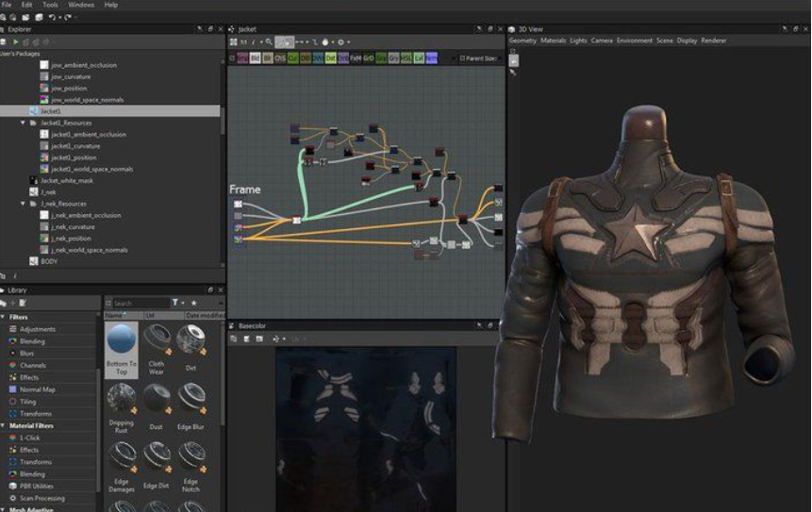Viewport: 812px width, 512px height.
Task: Add a Channel Shuffle (ChS) node
Action: (x=280, y=58)
